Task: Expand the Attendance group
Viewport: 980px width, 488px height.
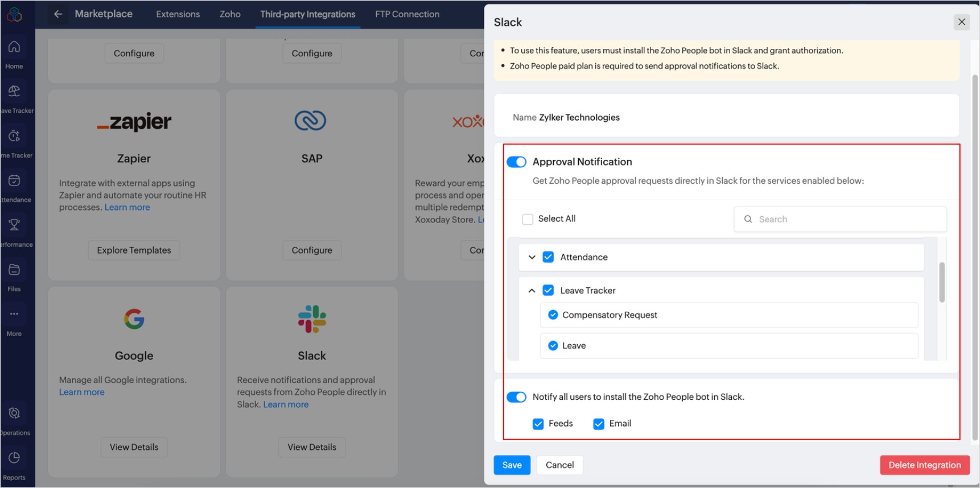Action: [532, 257]
